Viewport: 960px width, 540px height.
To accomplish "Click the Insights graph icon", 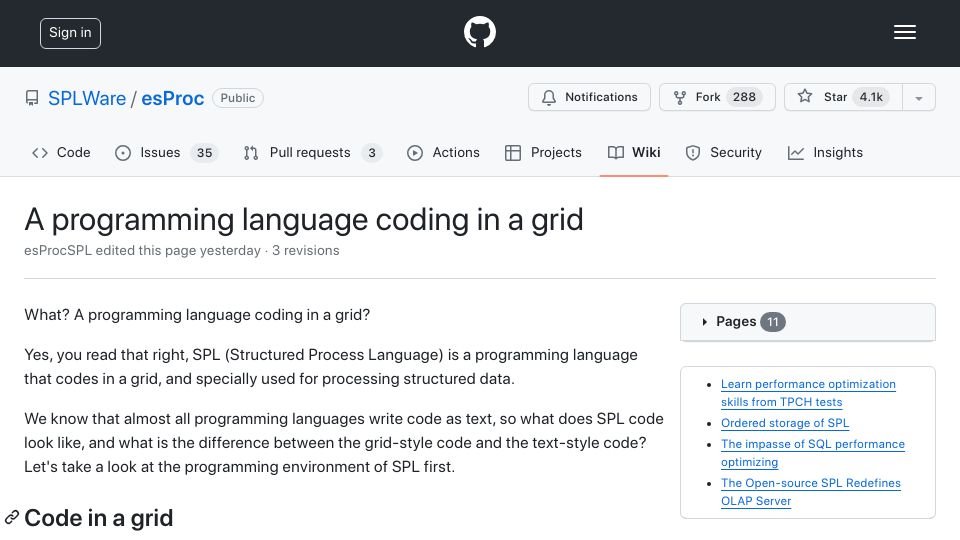I will (795, 153).
